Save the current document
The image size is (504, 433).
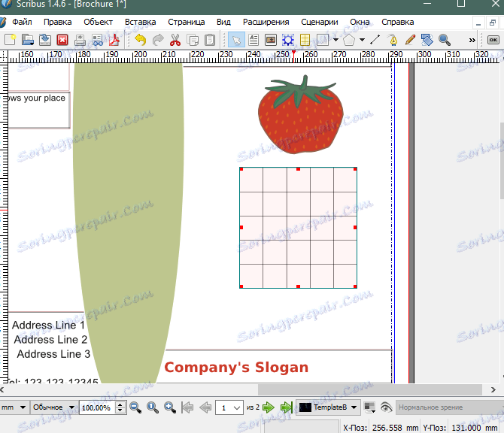tap(45, 40)
